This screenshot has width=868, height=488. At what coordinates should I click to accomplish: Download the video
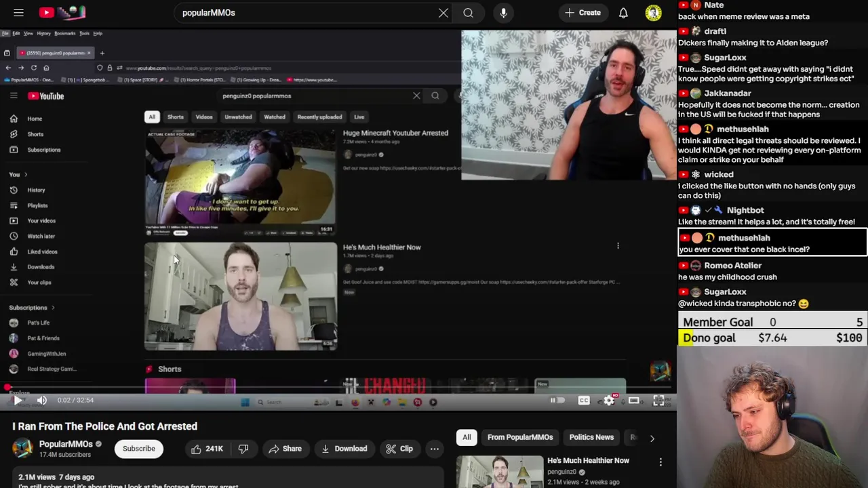[344, 449]
